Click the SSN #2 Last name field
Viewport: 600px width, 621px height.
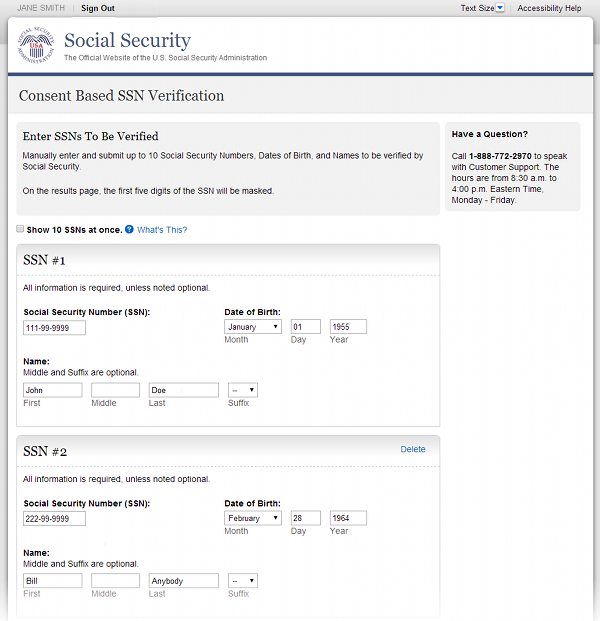click(183, 580)
